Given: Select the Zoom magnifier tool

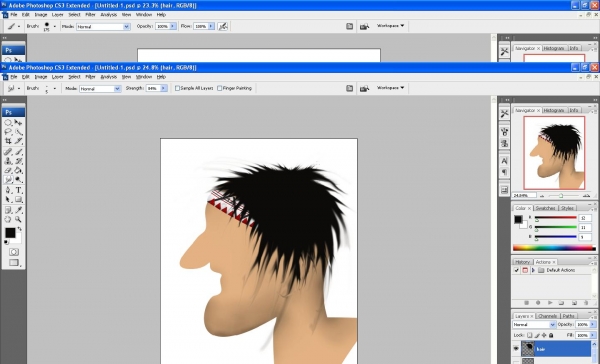Looking at the screenshot, I should tap(18, 219).
